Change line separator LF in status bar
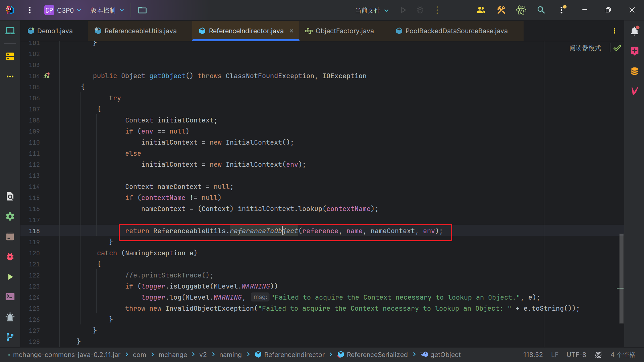The width and height of the screenshot is (644, 362). [x=554, y=355]
